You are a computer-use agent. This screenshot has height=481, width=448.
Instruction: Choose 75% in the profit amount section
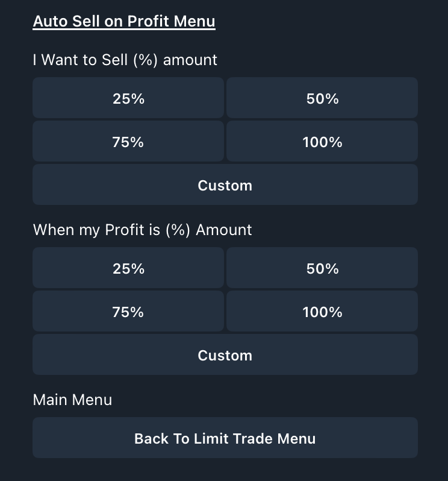pos(128,312)
